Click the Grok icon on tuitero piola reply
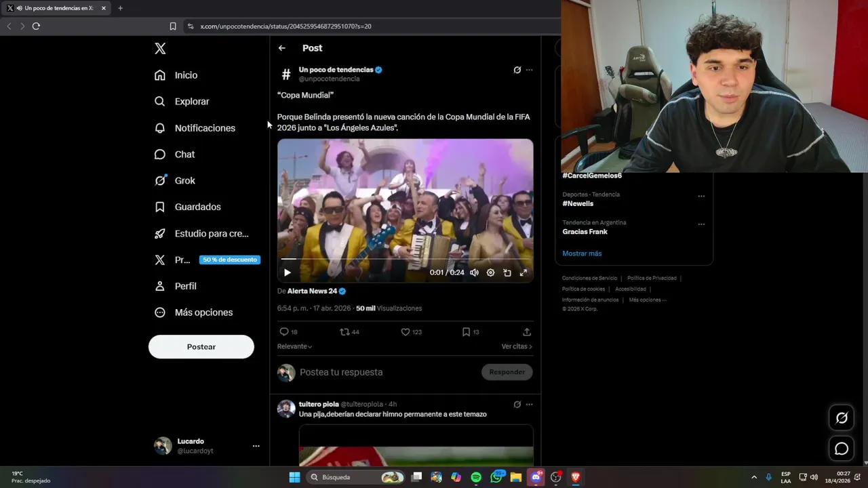 tap(517, 405)
